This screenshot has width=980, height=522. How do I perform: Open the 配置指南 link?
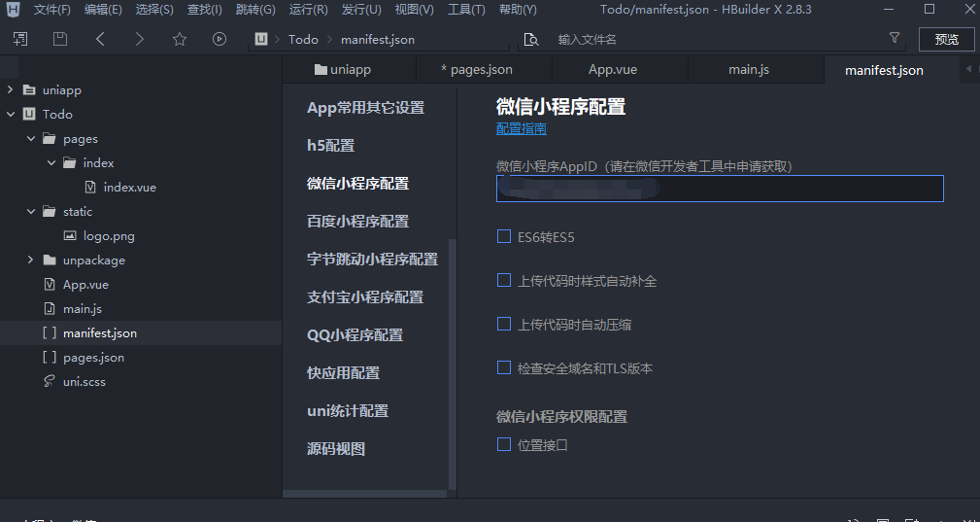pyautogui.click(x=522, y=128)
